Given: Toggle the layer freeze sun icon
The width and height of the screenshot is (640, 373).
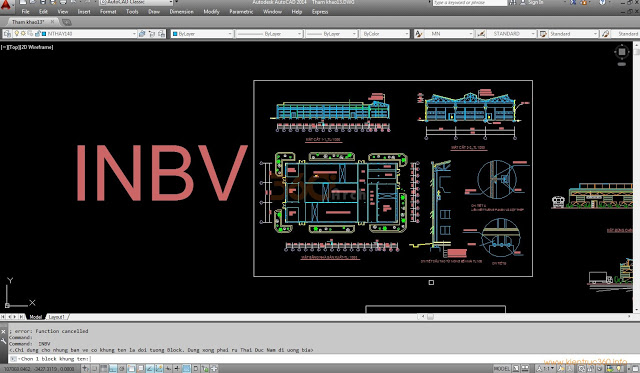Looking at the screenshot, I should point(24,33).
